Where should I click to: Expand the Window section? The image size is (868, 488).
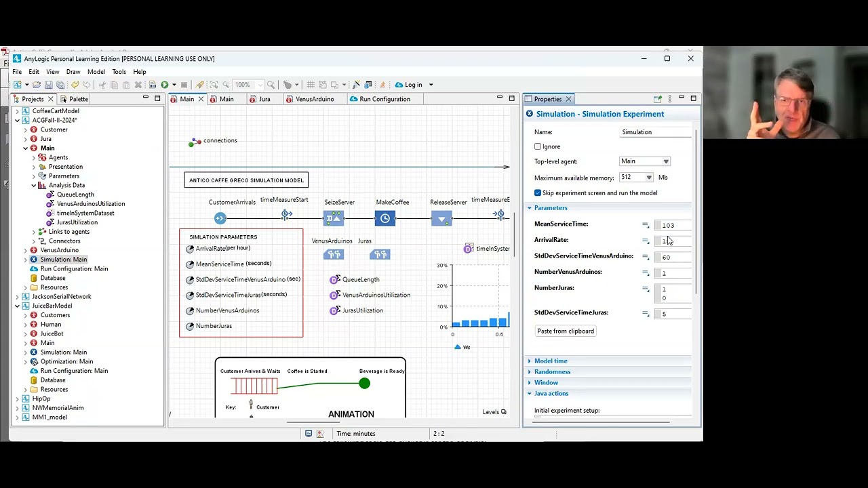pyautogui.click(x=530, y=383)
